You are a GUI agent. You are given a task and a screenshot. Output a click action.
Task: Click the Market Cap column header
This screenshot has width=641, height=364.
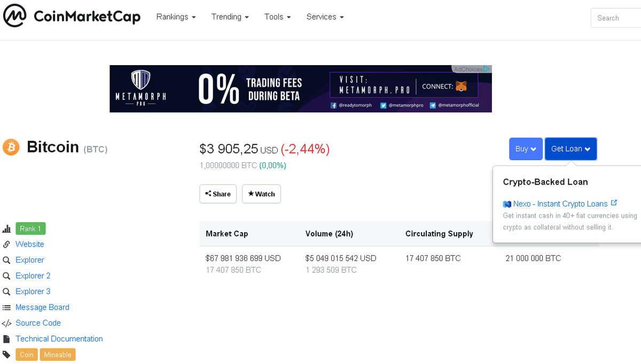pos(227,234)
